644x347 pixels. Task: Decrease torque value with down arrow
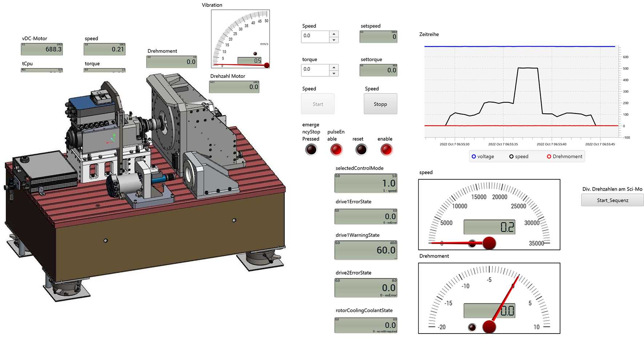point(334,73)
